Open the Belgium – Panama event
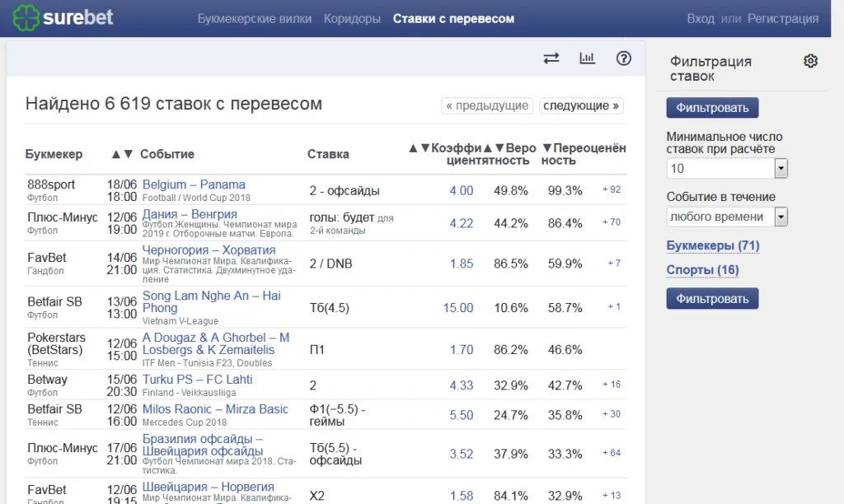The height and width of the screenshot is (504, 844). [194, 184]
